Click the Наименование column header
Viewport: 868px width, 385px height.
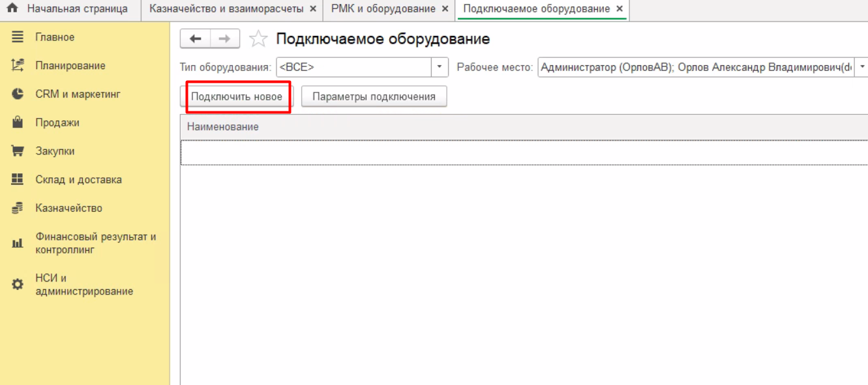click(223, 127)
